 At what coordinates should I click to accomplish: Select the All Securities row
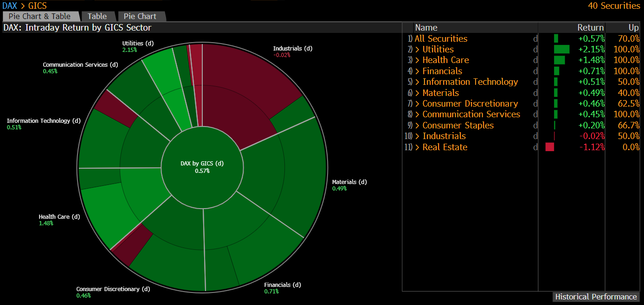[x=441, y=39]
